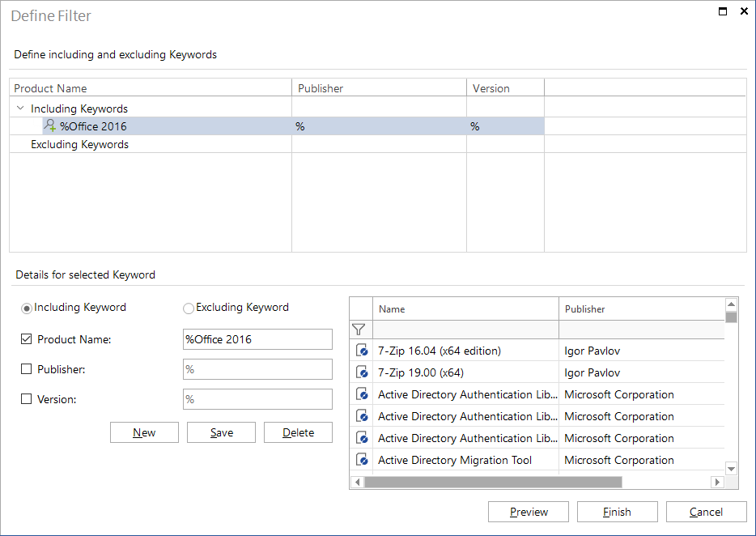Enable the Version checkbox
This screenshot has height=536, width=756.
click(26, 399)
